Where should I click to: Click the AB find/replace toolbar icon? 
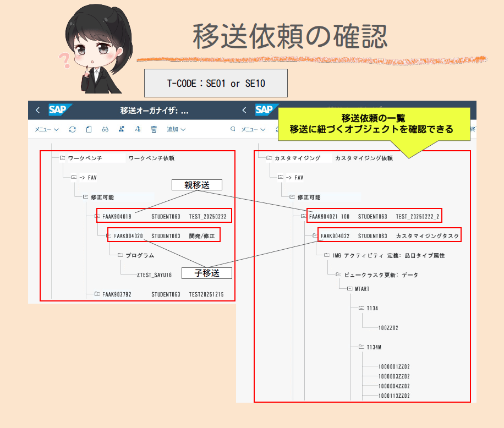pos(138,129)
